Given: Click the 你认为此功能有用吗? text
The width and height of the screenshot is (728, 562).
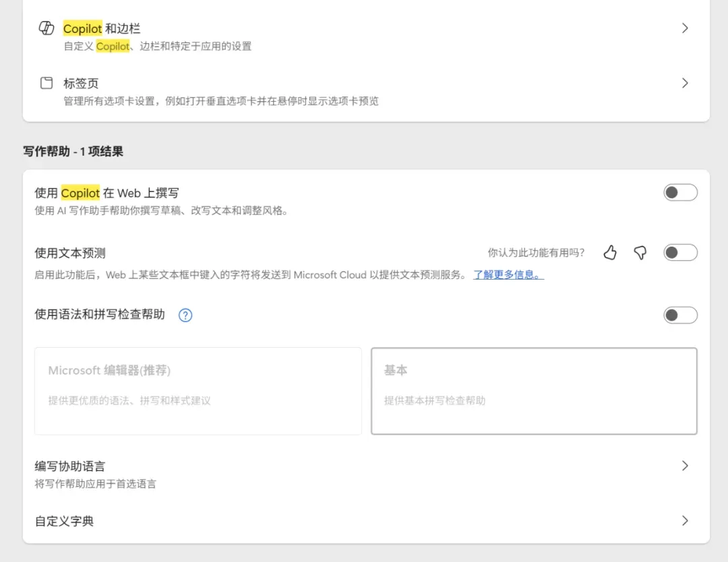Looking at the screenshot, I should (x=536, y=253).
